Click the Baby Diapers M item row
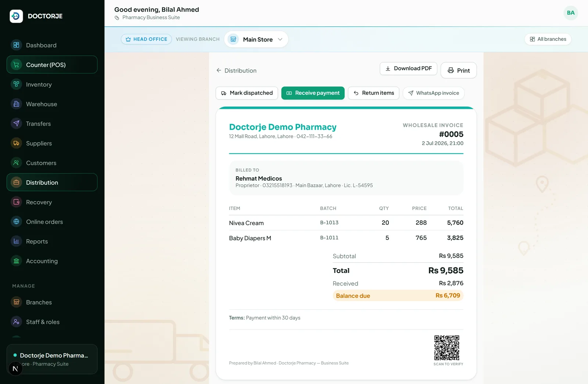The height and width of the screenshot is (384, 588). click(346, 238)
